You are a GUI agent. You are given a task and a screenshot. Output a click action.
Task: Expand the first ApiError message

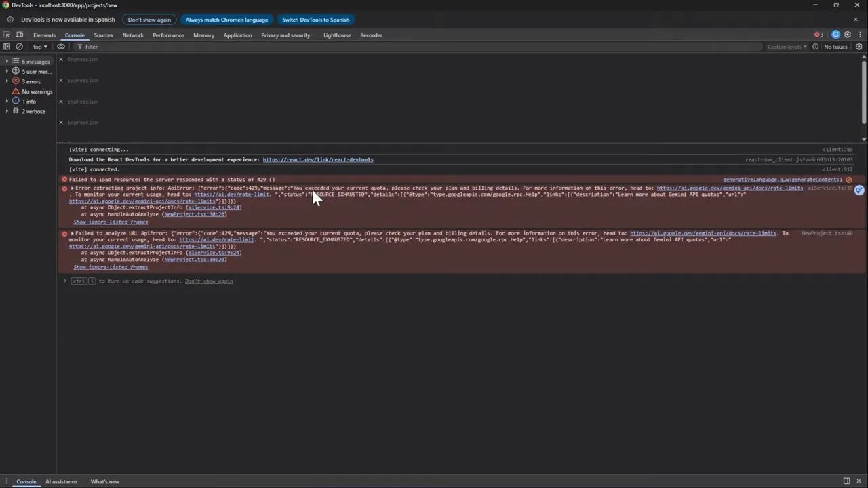(x=72, y=188)
